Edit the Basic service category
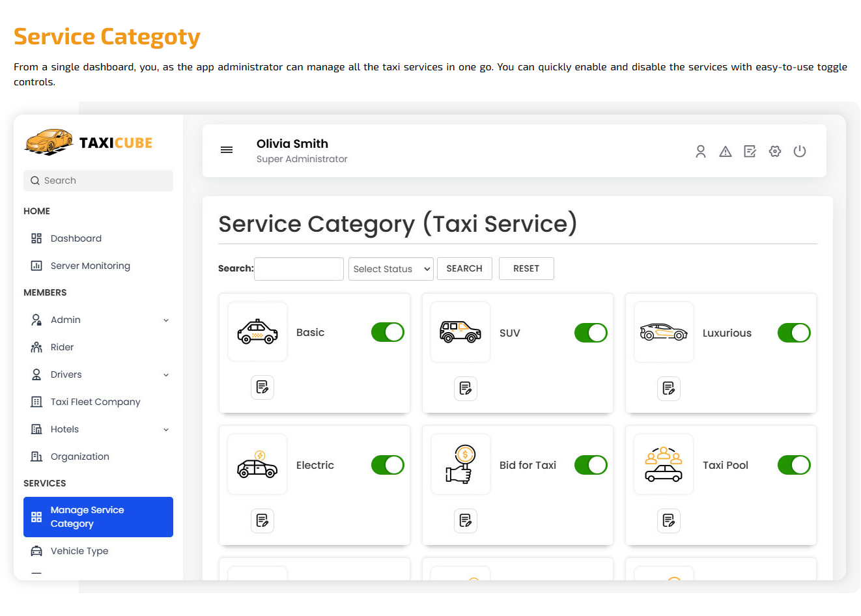The height and width of the screenshot is (616, 861). [262, 387]
